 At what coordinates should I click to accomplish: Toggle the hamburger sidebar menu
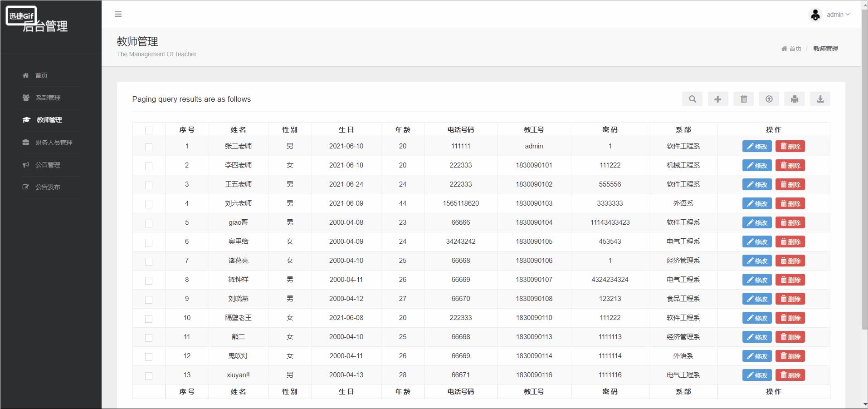[x=118, y=14]
